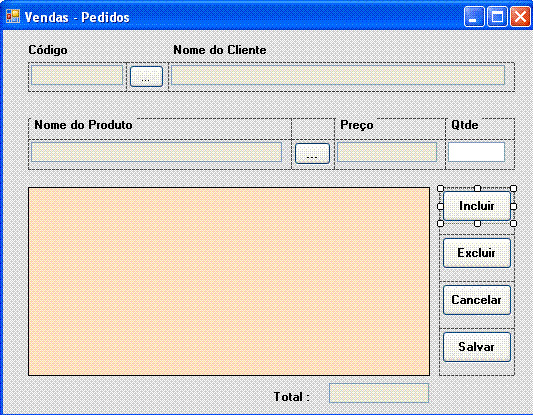Screen dimensions: 533x415
Task: Focus the Código input field
Action: coord(77,75)
